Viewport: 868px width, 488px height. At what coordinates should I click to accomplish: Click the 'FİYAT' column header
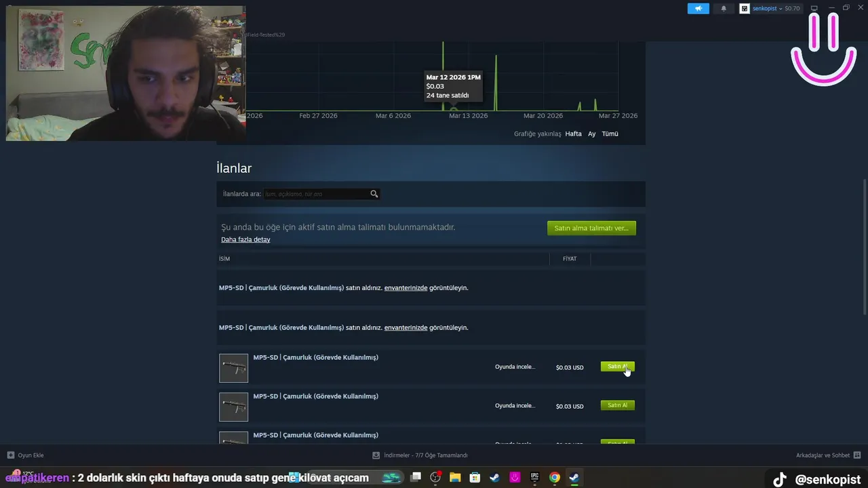570,259
